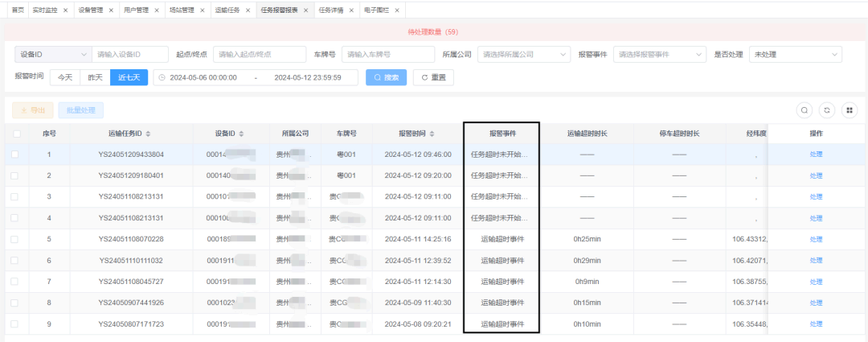Screen dimensions: 868x342
Task: Check the checkbox for row 4
Action: point(14,218)
